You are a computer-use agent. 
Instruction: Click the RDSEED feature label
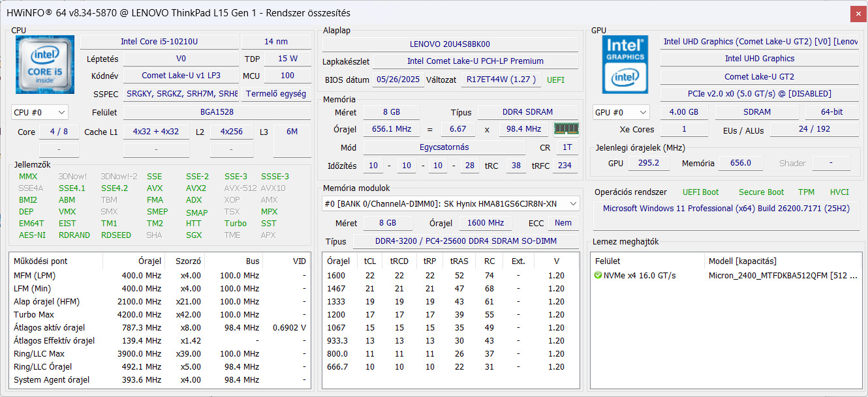tap(116, 235)
